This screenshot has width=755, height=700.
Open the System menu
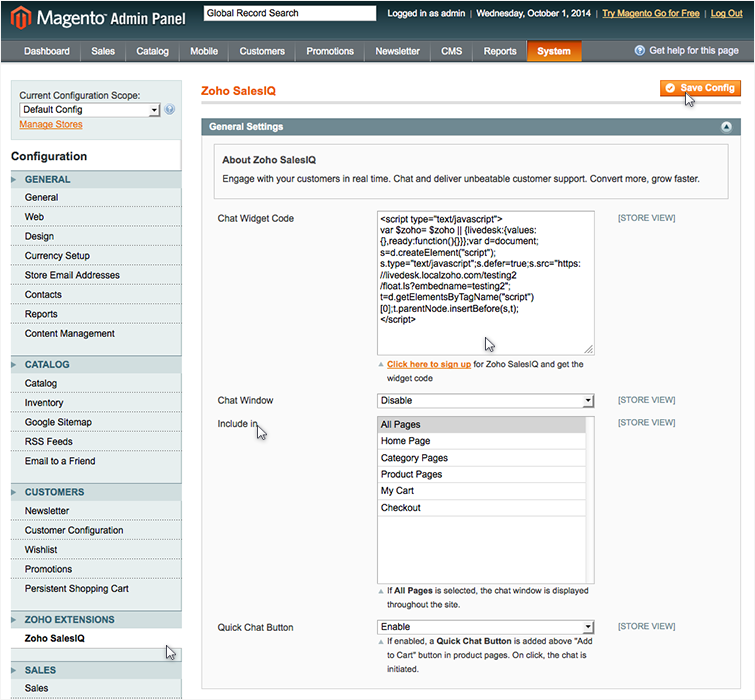554,51
